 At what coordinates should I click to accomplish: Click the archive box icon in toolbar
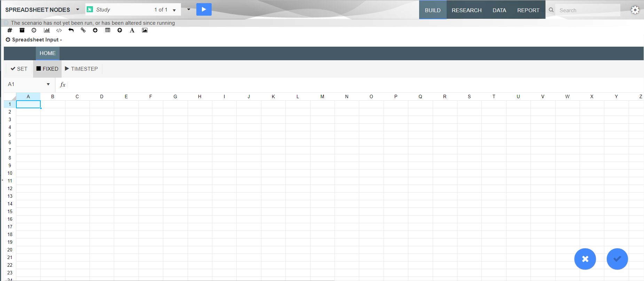22,30
